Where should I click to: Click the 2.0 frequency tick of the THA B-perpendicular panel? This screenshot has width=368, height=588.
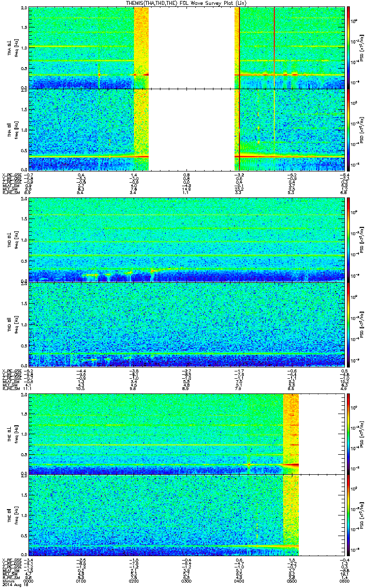(24, 9)
